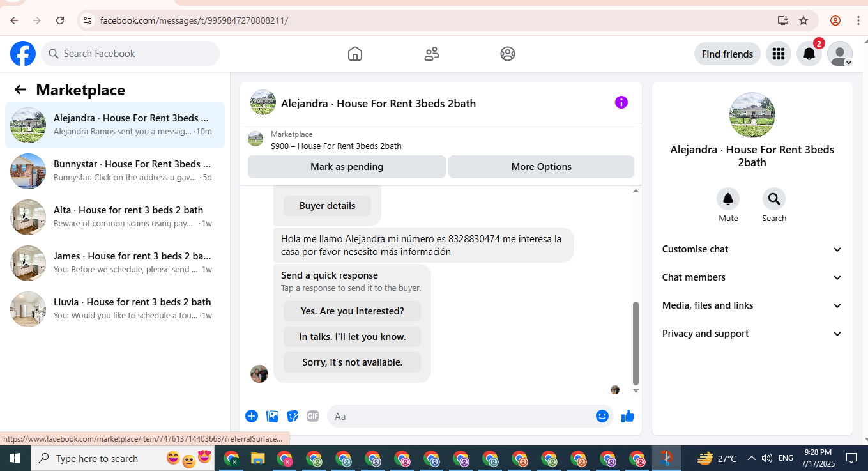Expand the Chat members section
Image resolution: width=868 pixels, height=471 pixels.
tap(752, 277)
